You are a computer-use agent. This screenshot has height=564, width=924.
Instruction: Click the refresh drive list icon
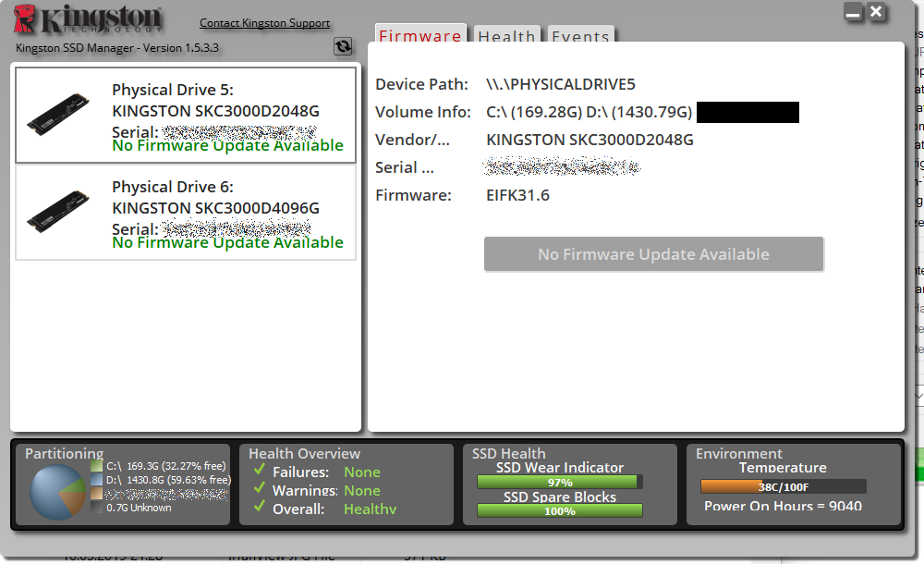343,46
